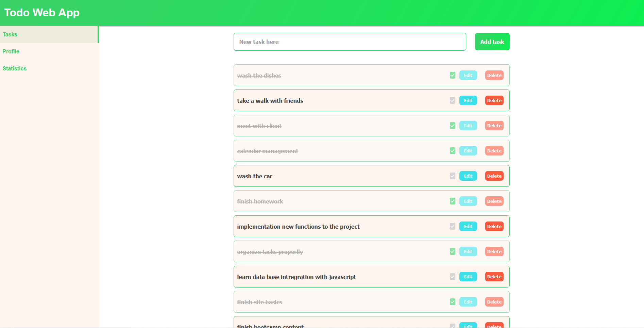Click the New task here input field
The width and height of the screenshot is (644, 328).
point(350,42)
